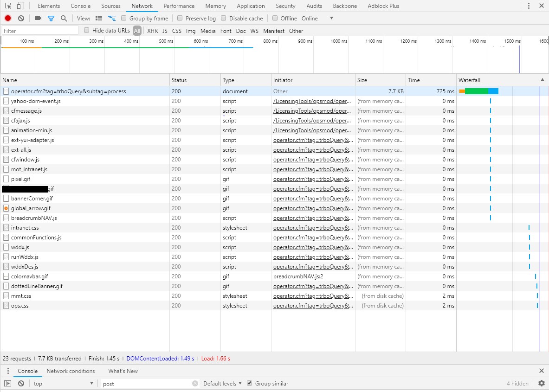Click the 700 ms overview timeline marker

[x=236, y=41]
